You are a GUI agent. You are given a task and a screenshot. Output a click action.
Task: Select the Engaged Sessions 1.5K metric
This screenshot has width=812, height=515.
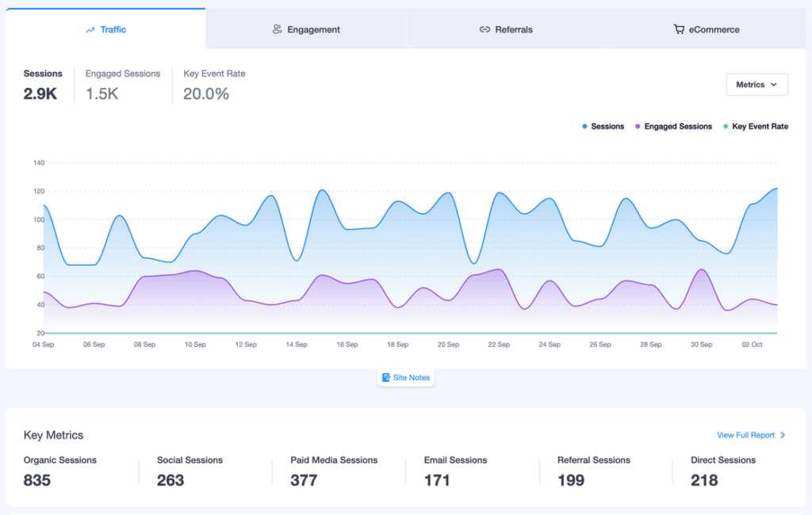123,85
